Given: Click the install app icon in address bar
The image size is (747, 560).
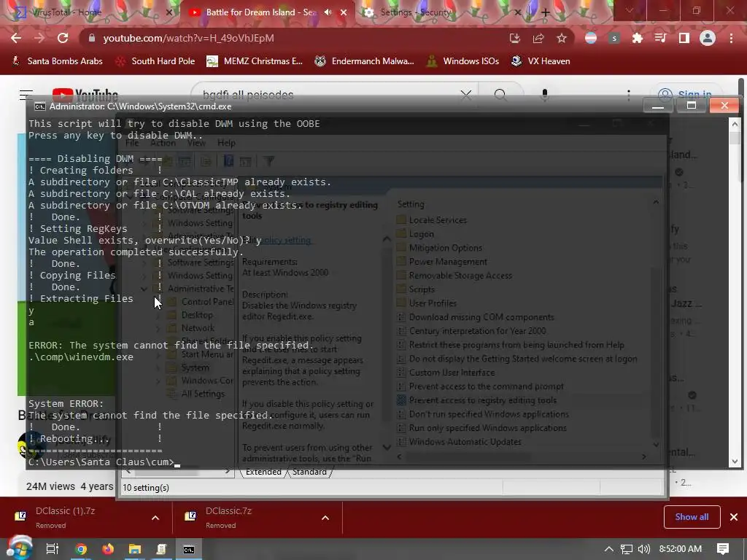Looking at the screenshot, I should [514, 38].
